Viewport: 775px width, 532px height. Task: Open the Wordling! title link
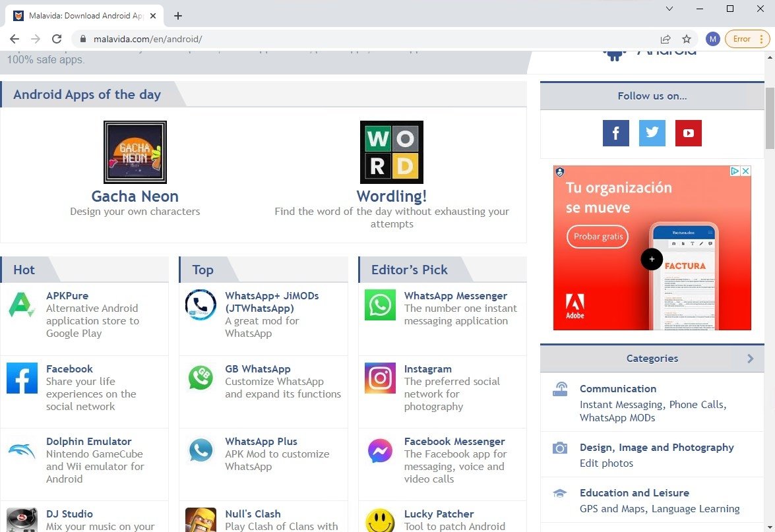[x=391, y=196]
